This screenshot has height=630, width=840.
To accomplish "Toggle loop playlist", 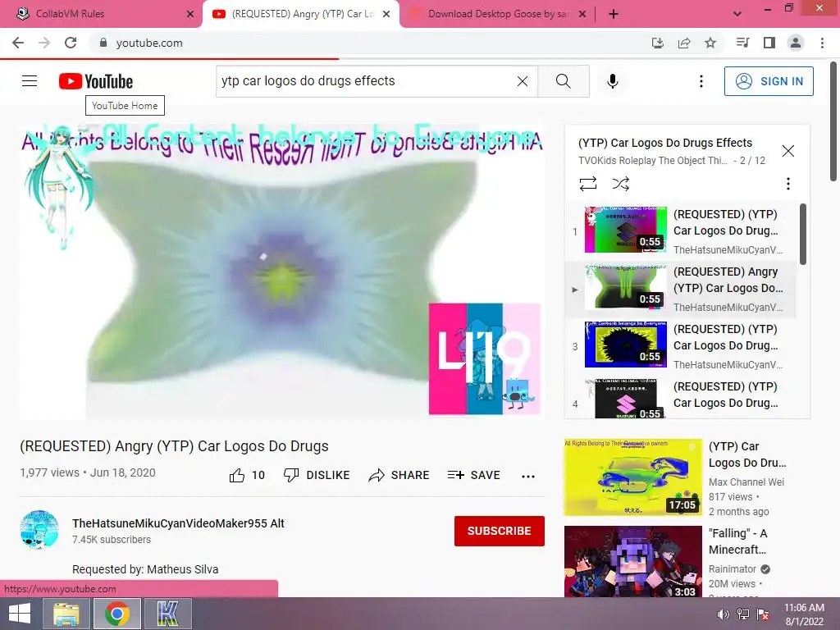I will pyautogui.click(x=587, y=184).
